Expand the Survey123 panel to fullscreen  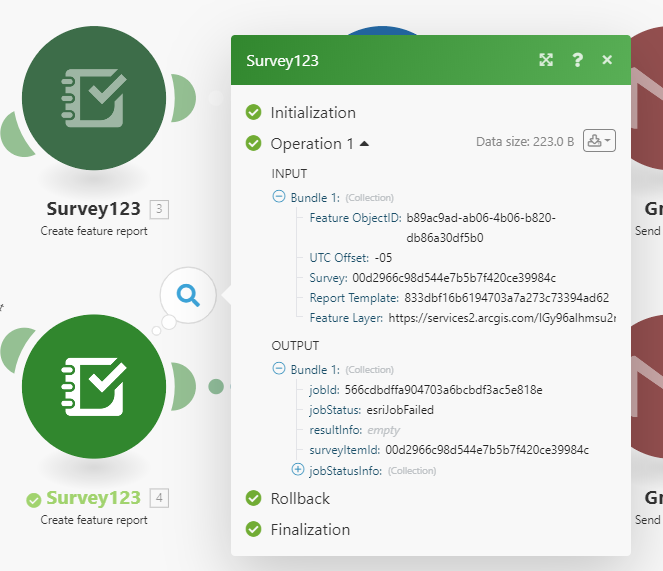(x=546, y=60)
